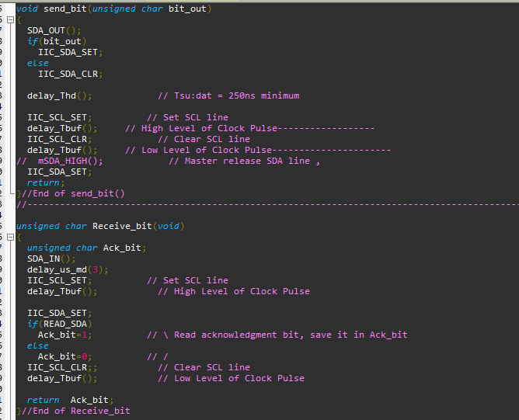
Task: Click the 'Low Level of Clock Pulse' dashed comment
Action: point(258,150)
